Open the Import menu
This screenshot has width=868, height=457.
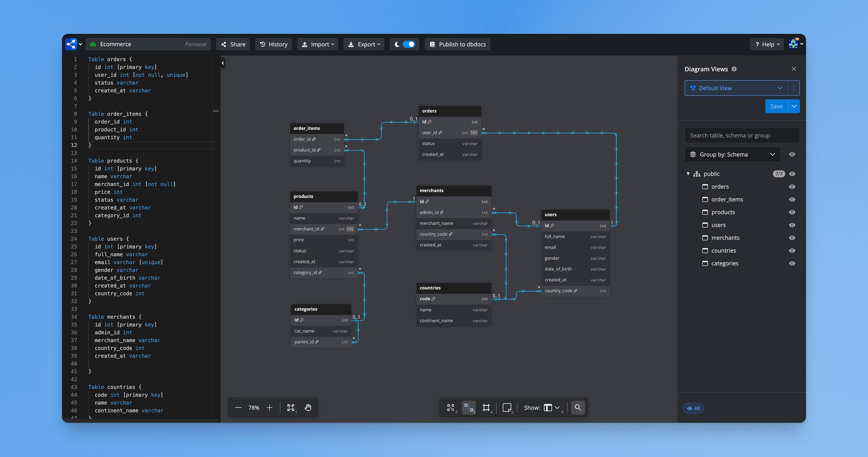(318, 44)
